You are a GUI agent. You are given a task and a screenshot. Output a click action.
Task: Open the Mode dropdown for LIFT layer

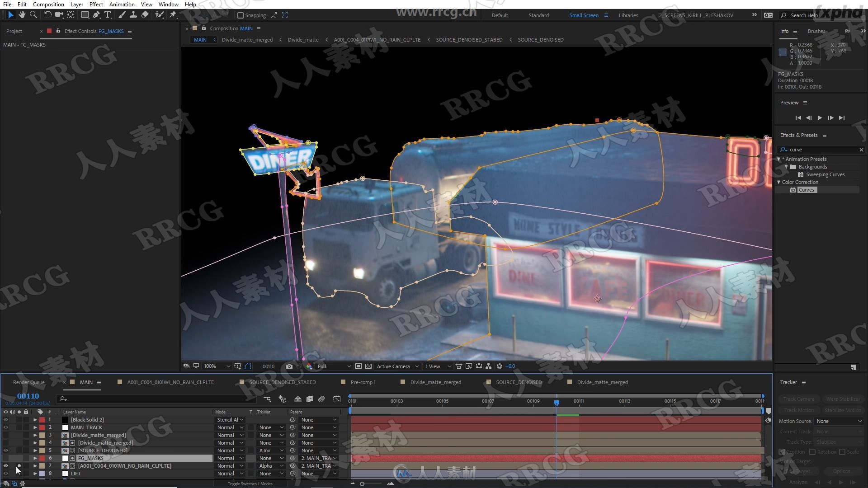[229, 473]
